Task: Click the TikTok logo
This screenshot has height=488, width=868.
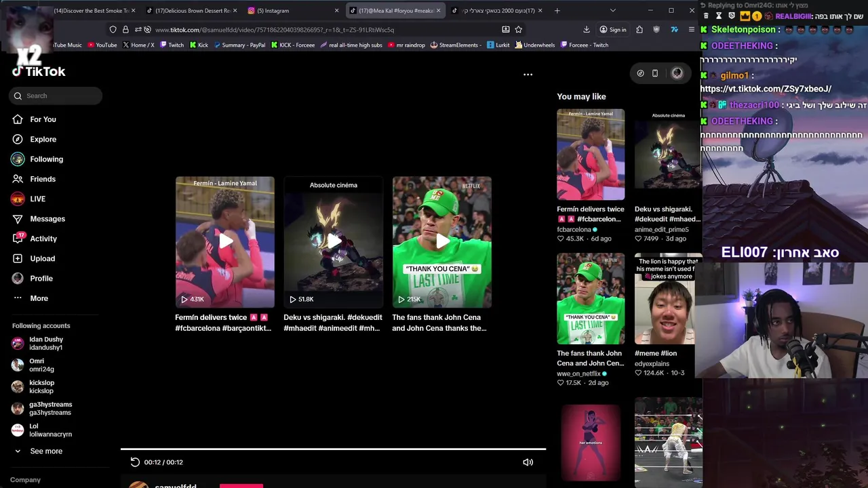Action: click(x=39, y=72)
